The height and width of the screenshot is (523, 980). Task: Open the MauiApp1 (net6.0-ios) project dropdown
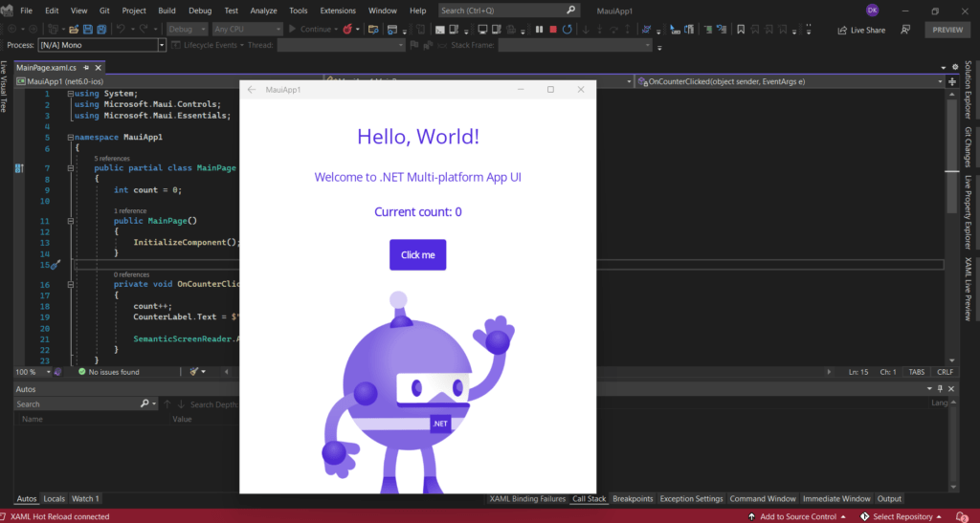pos(168,82)
